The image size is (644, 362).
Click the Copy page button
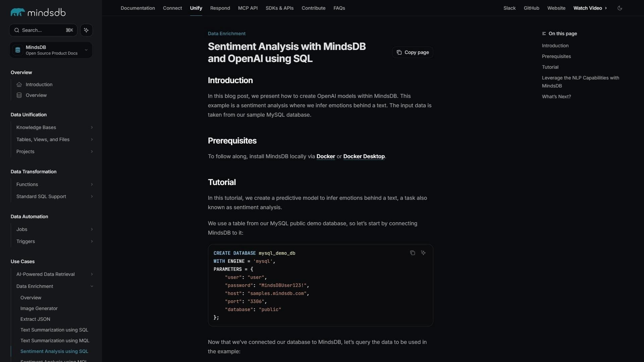(413, 52)
